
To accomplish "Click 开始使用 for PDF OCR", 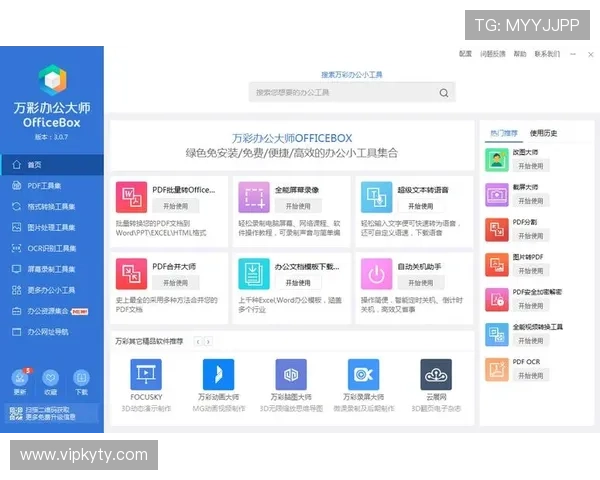I will point(531,376).
